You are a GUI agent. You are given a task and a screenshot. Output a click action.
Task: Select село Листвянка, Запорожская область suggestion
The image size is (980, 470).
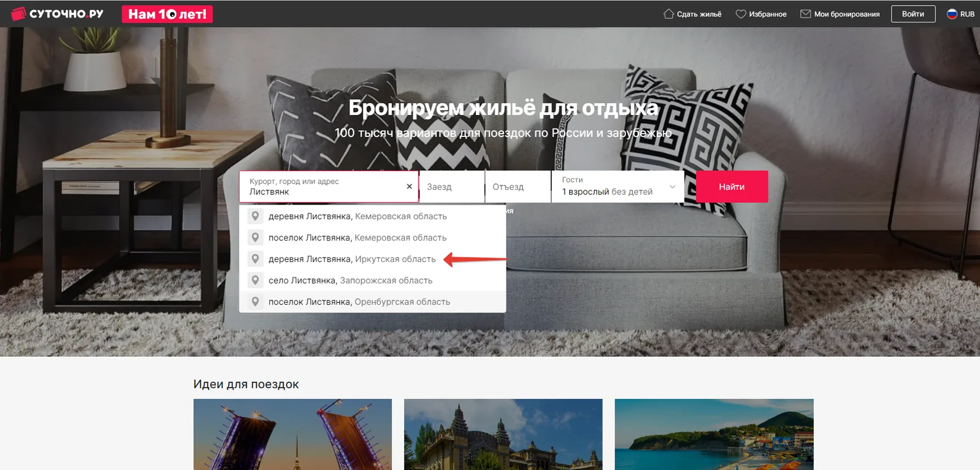click(372, 281)
